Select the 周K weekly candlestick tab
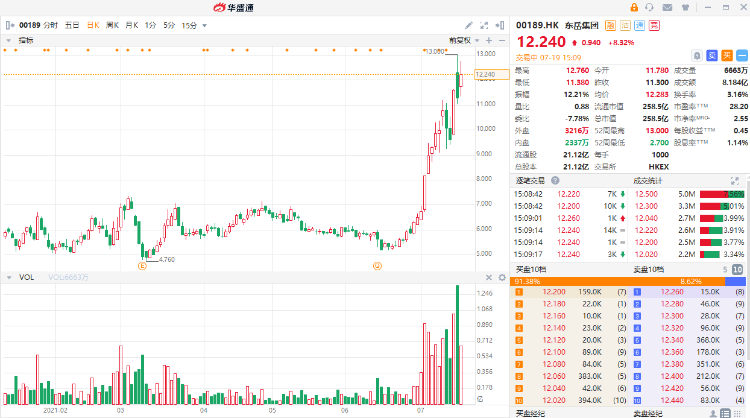Image resolution: width=750 pixels, height=418 pixels. pyautogui.click(x=112, y=25)
